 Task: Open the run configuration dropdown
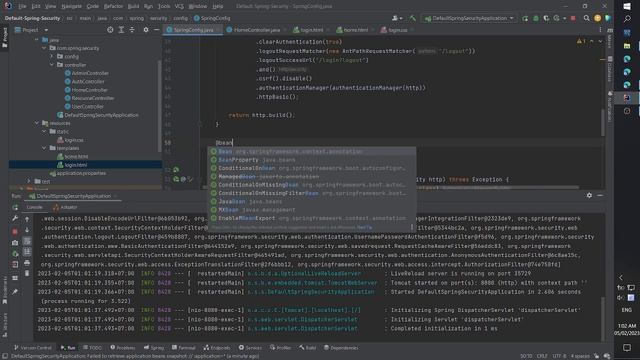[469, 18]
